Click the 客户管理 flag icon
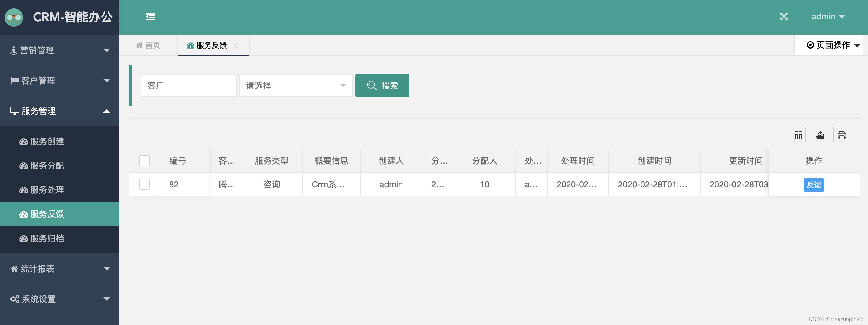The width and height of the screenshot is (868, 325). 15,81
